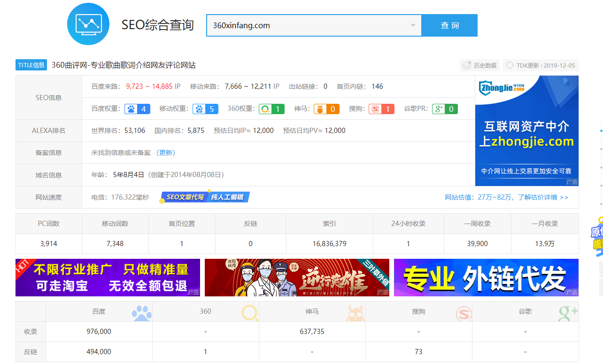The image size is (603, 364).
Task: Click the 查询 search button
Action: coord(449,25)
